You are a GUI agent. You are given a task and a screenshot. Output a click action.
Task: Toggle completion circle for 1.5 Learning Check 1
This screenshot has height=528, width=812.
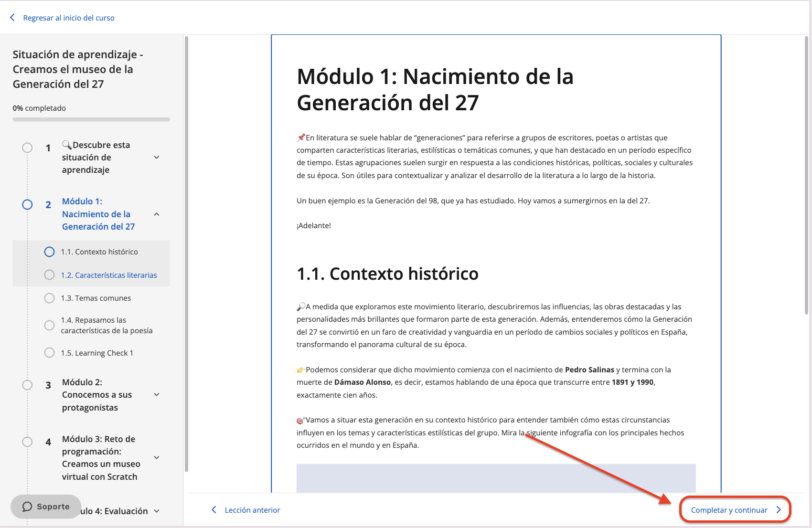coord(49,352)
